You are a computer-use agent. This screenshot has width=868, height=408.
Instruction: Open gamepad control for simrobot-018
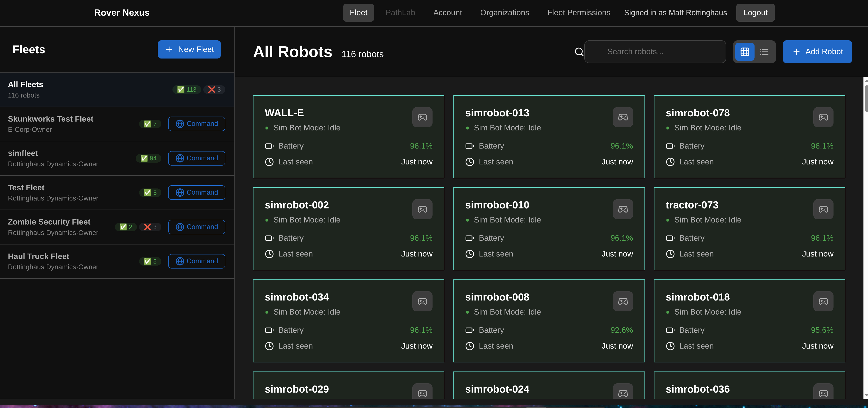tap(823, 301)
